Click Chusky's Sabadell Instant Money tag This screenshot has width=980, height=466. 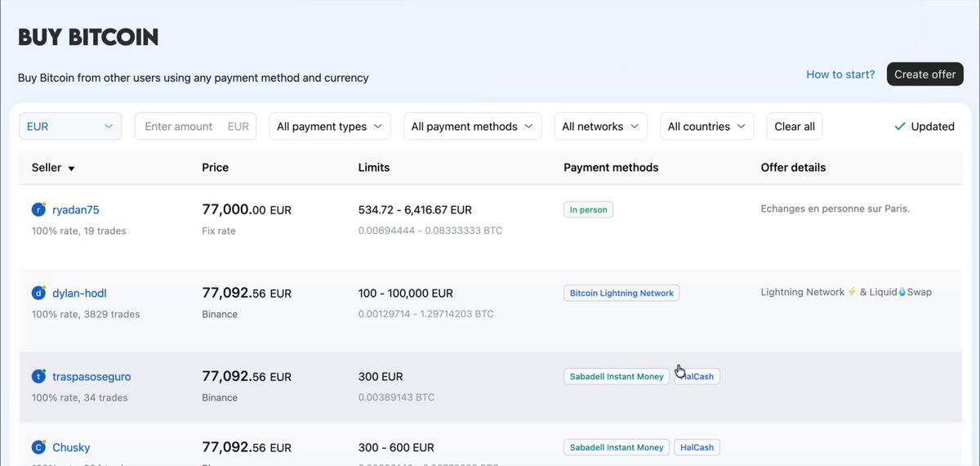click(x=617, y=448)
